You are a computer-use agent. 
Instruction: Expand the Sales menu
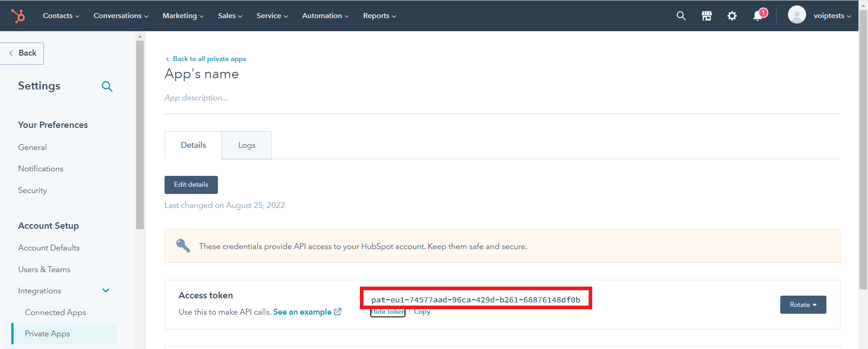[x=230, y=16]
